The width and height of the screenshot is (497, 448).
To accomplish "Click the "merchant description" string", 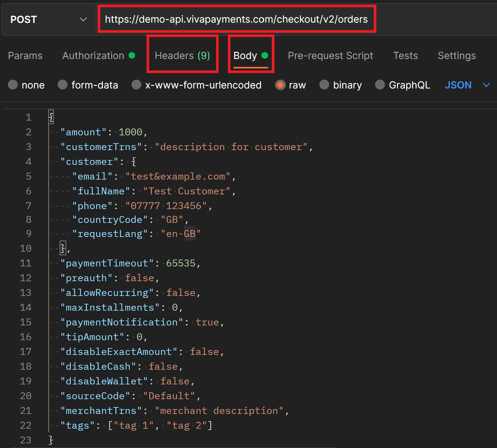I will coord(219,411).
